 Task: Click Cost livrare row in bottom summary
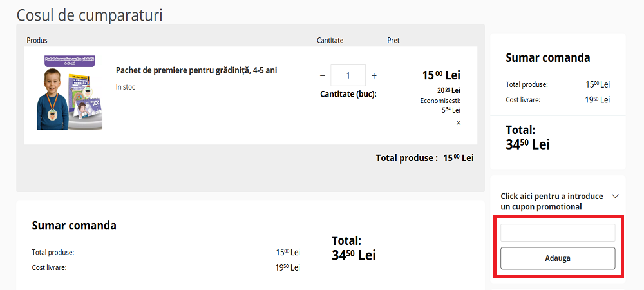(49, 267)
